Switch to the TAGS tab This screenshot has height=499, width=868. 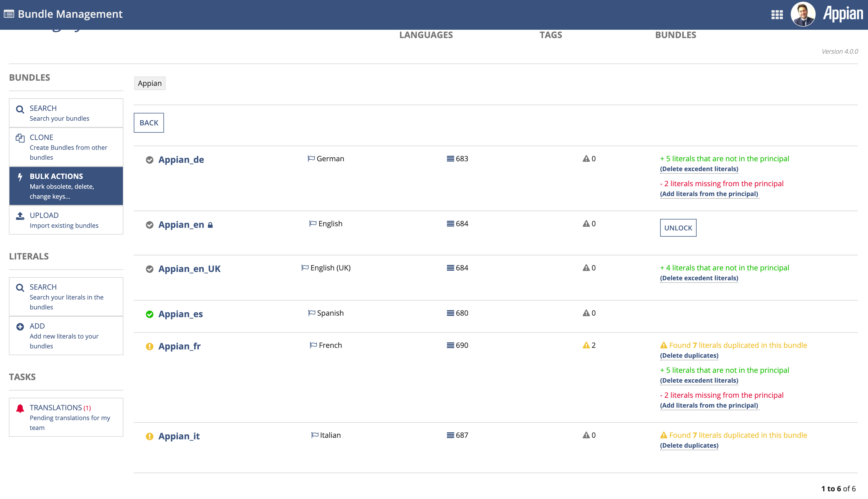(x=551, y=35)
